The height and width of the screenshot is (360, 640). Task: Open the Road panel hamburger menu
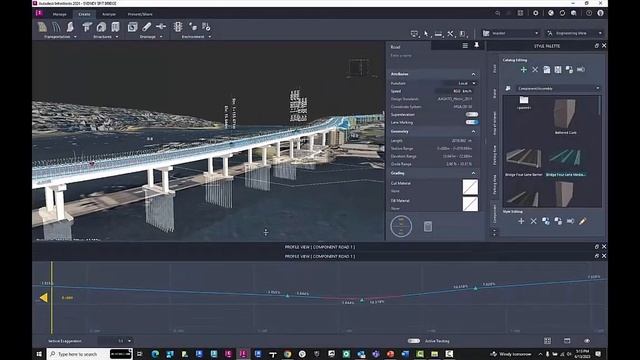[x=465, y=46]
